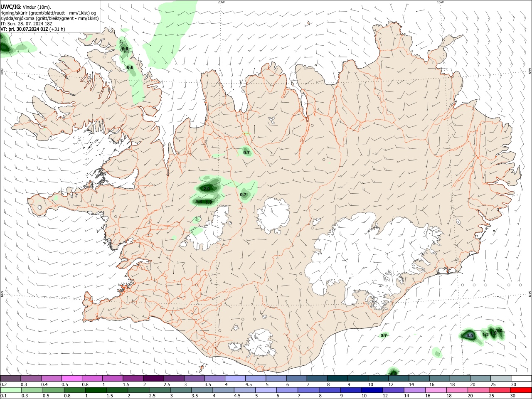Click the '20W' longitude label

221,2
